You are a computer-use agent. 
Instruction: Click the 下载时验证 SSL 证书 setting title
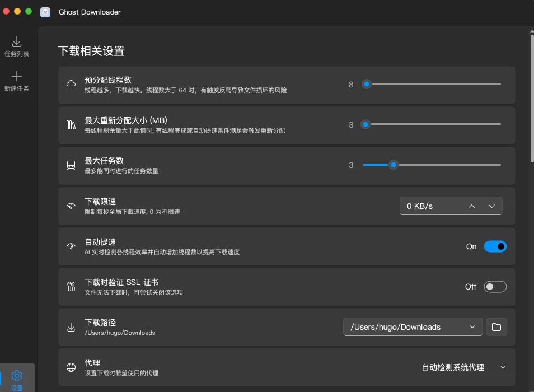tap(121, 282)
